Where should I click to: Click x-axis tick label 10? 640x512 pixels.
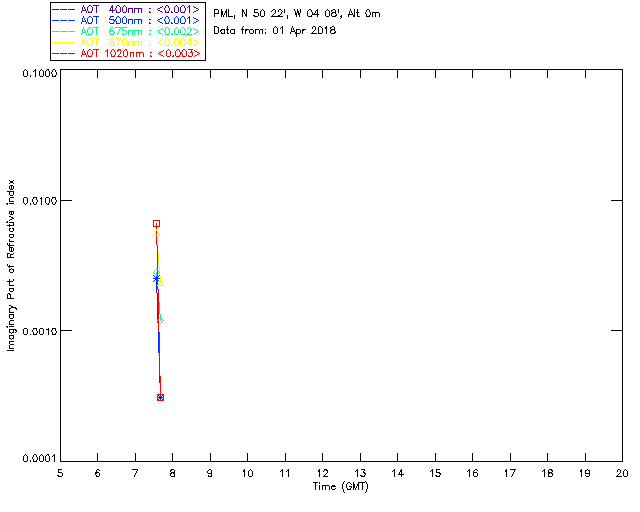[x=247, y=473]
